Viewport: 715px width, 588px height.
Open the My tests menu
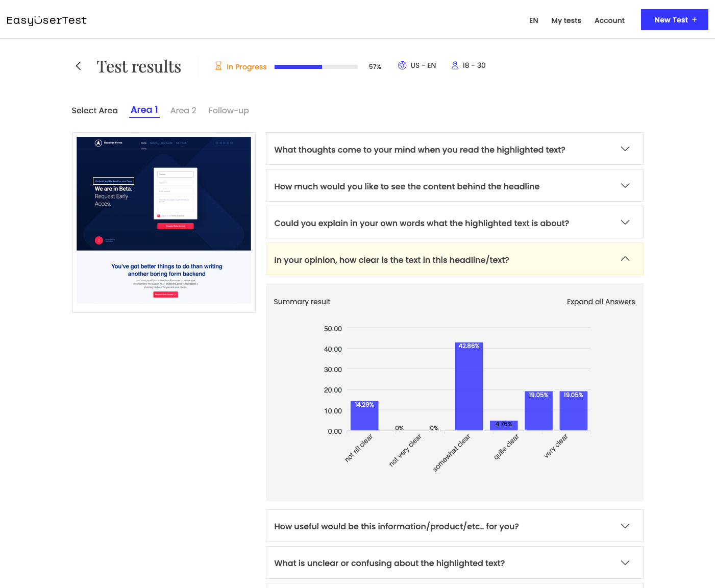566,20
